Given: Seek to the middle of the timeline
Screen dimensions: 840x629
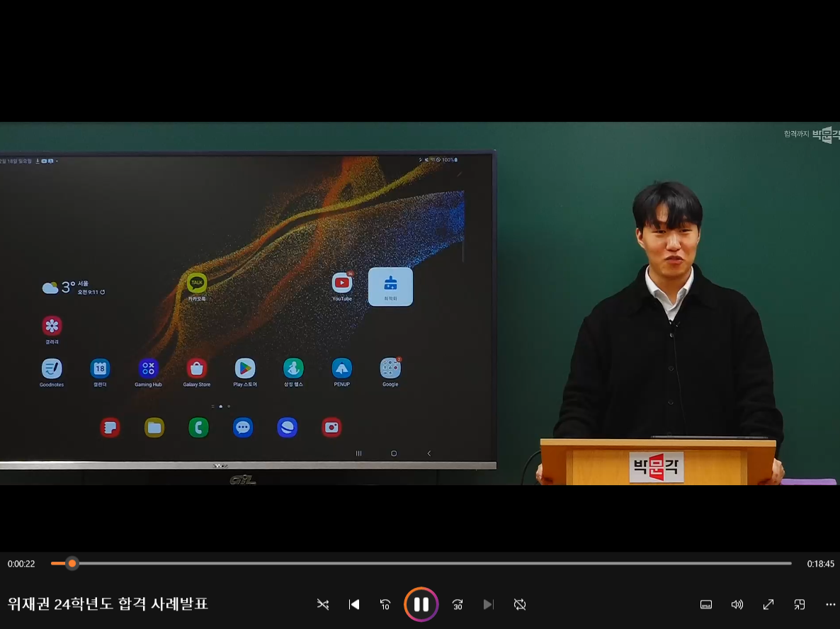Looking at the screenshot, I should coord(421,564).
